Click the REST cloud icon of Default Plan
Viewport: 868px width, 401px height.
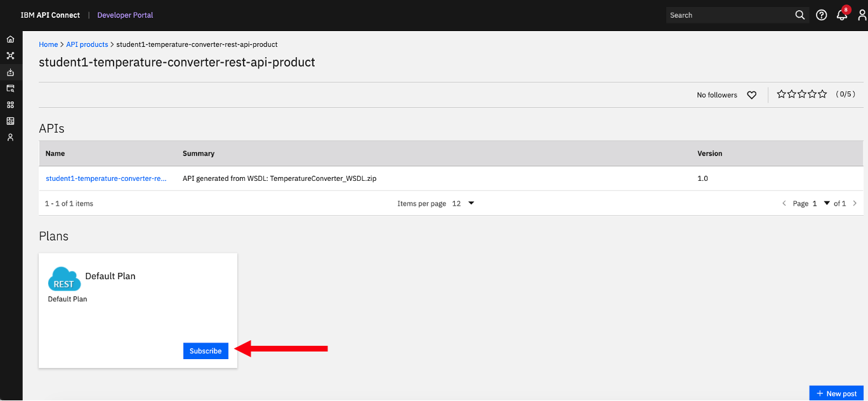(64, 279)
